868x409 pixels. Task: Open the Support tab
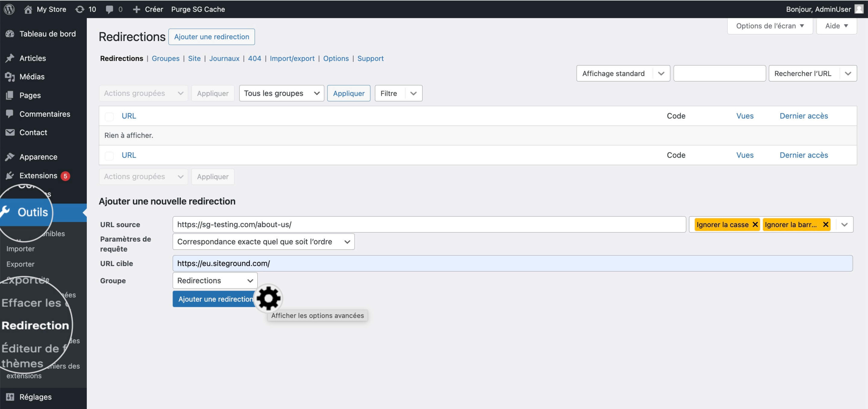[370, 58]
